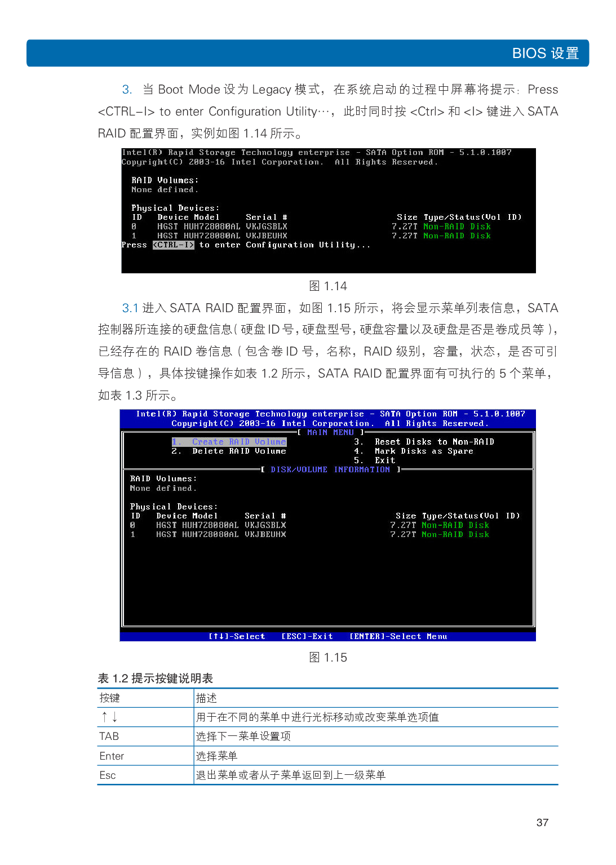Click the Enter row in key table

[x=112, y=756]
